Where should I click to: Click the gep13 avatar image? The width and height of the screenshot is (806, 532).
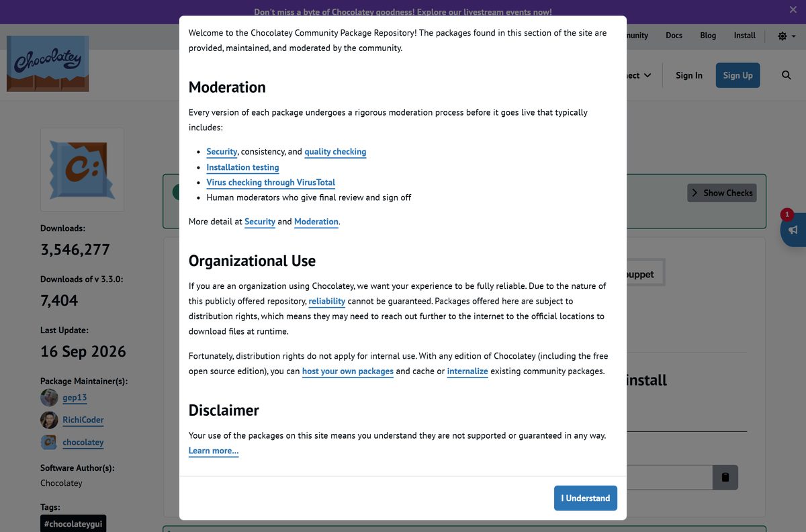[49, 398]
